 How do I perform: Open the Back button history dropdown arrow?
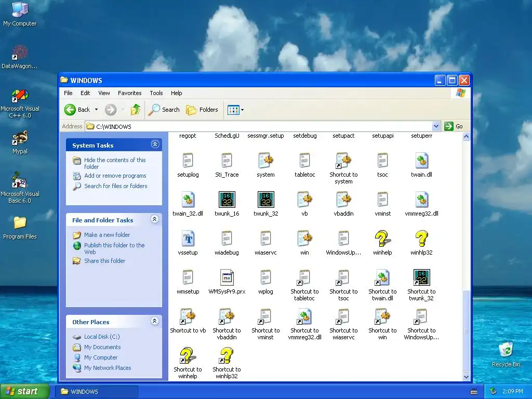tap(96, 110)
